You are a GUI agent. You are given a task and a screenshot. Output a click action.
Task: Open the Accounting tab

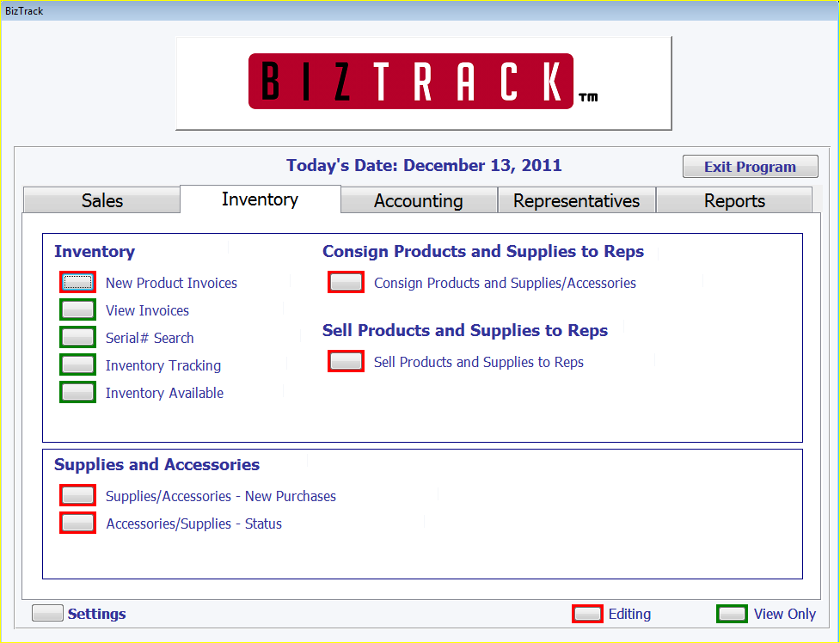419,200
